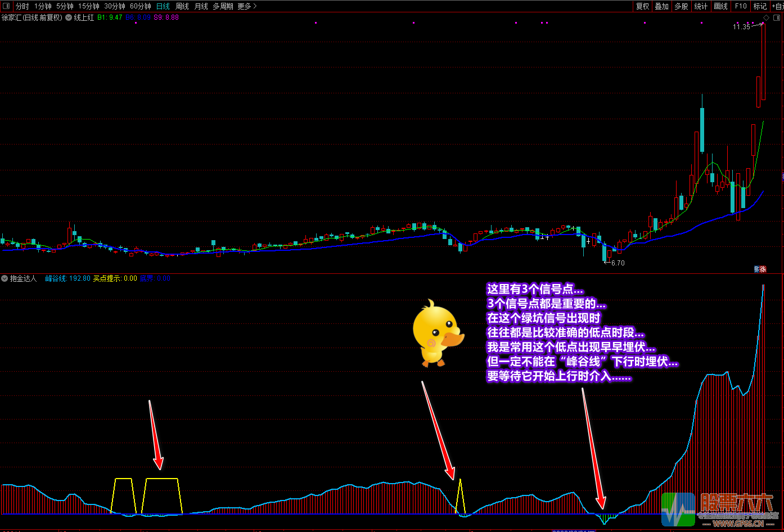Click the 峰谷线 cyan indicator label
Viewport: 784px width, 532px height.
67,278
